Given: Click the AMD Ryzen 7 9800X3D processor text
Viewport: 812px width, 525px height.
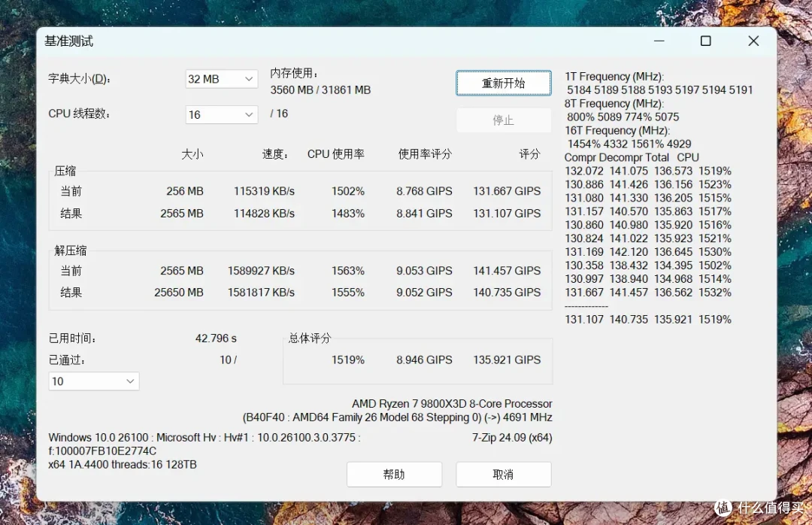Looking at the screenshot, I should pyautogui.click(x=452, y=404).
